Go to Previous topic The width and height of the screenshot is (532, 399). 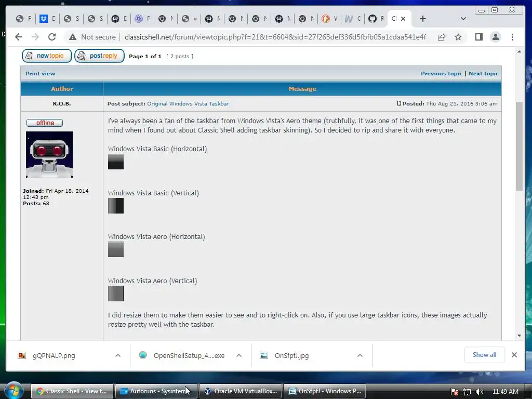point(442,74)
